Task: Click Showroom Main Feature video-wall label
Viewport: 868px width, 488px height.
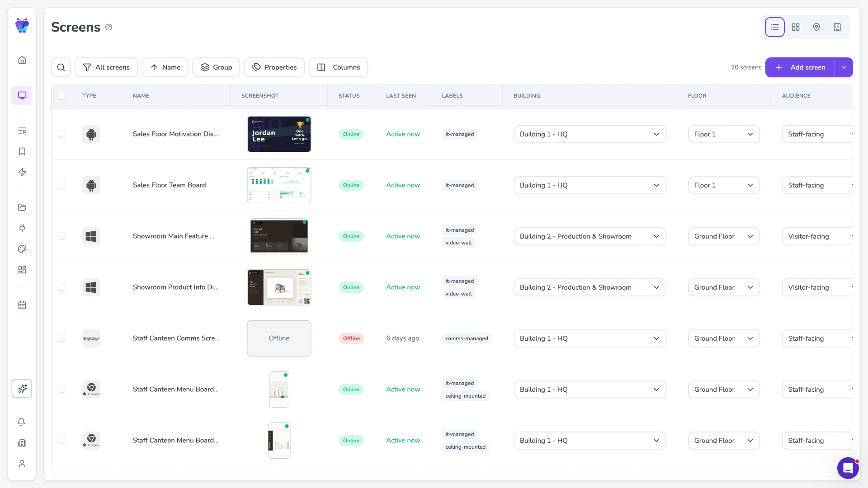Action: [x=458, y=243]
